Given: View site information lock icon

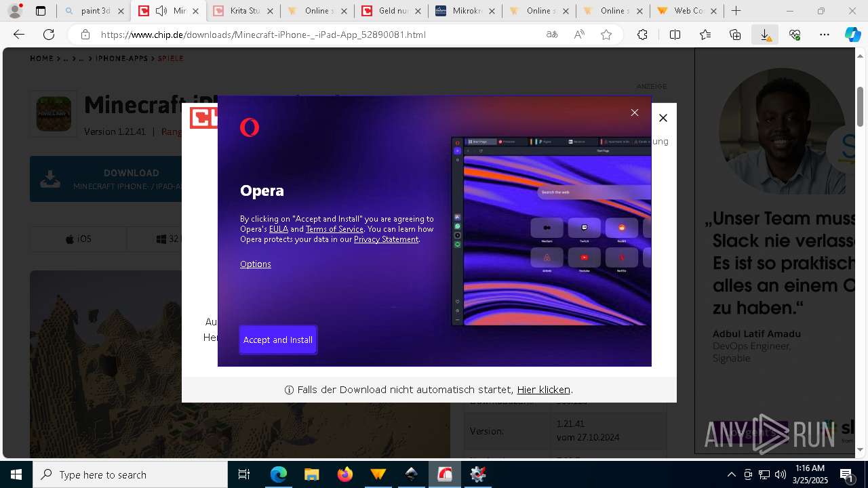Looking at the screenshot, I should [x=85, y=35].
